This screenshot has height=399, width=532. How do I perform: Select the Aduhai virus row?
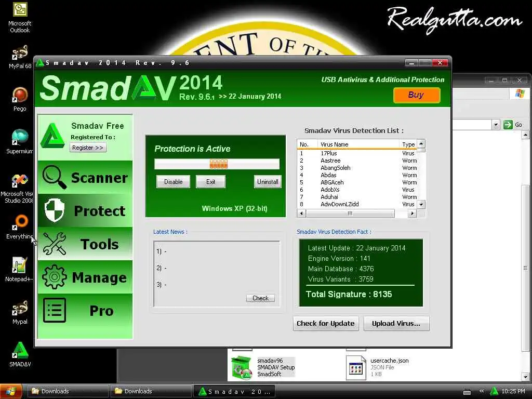tap(357, 197)
